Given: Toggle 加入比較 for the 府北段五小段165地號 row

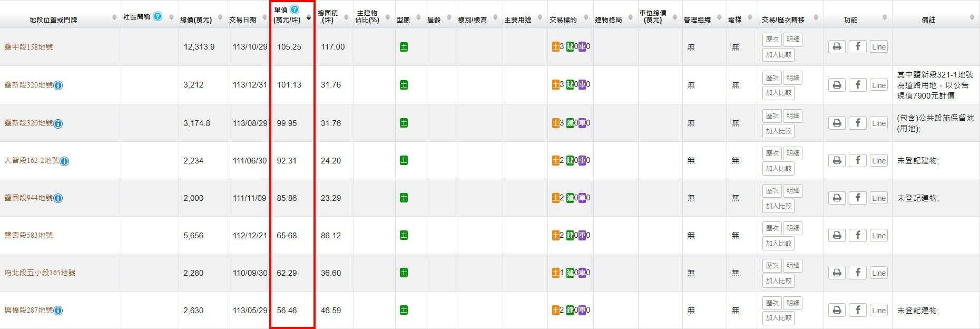Looking at the screenshot, I should point(778,280).
